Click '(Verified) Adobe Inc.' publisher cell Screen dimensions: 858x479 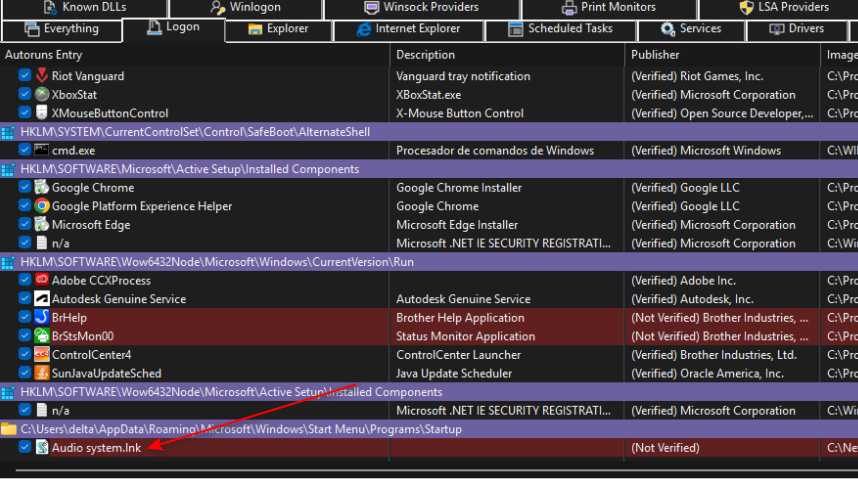tap(684, 281)
